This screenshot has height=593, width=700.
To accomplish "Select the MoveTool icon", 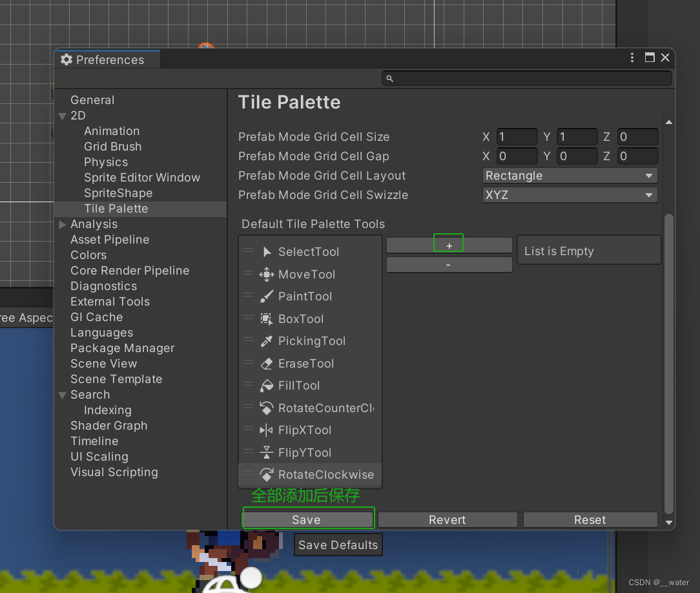I will [267, 274].
